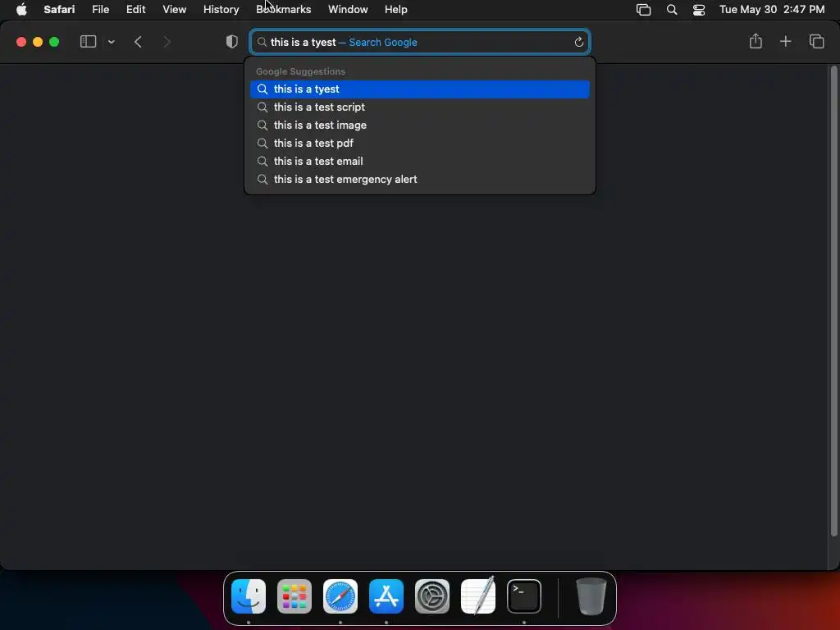The height and width of the screenshot is (630, 840).
Task: Reload the page with refresh icon
Action: pos(578,43)
